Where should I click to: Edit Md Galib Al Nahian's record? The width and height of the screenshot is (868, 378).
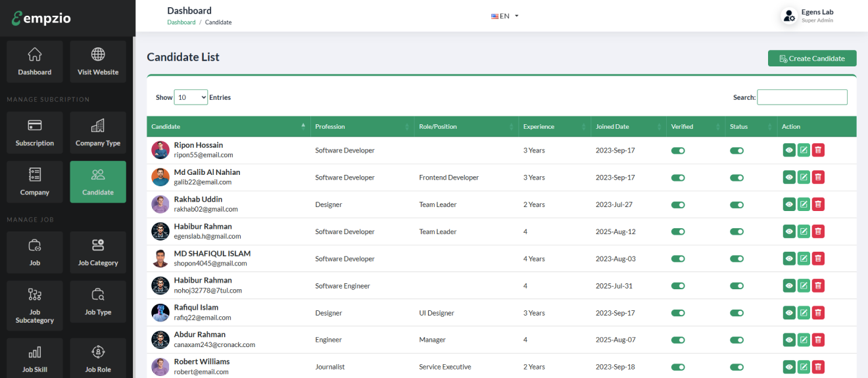coord(804,177)
